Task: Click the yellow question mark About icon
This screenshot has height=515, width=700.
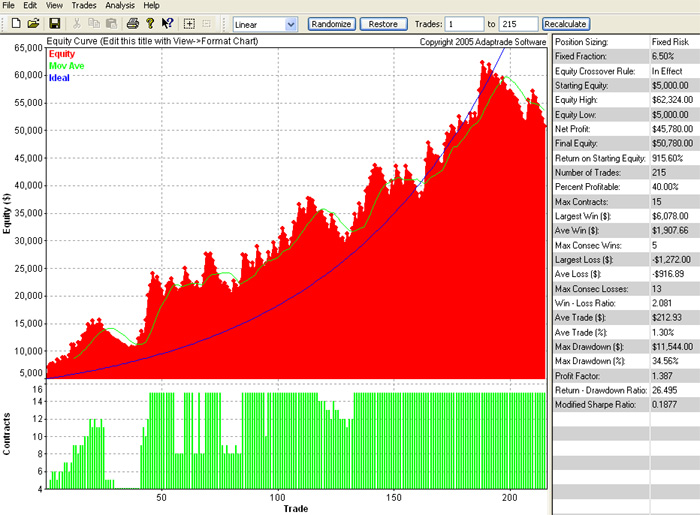Action: click(x=149, y=23)
